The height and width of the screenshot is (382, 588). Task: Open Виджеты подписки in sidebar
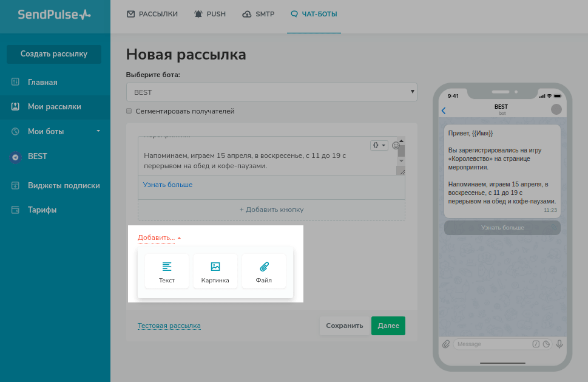55,185
